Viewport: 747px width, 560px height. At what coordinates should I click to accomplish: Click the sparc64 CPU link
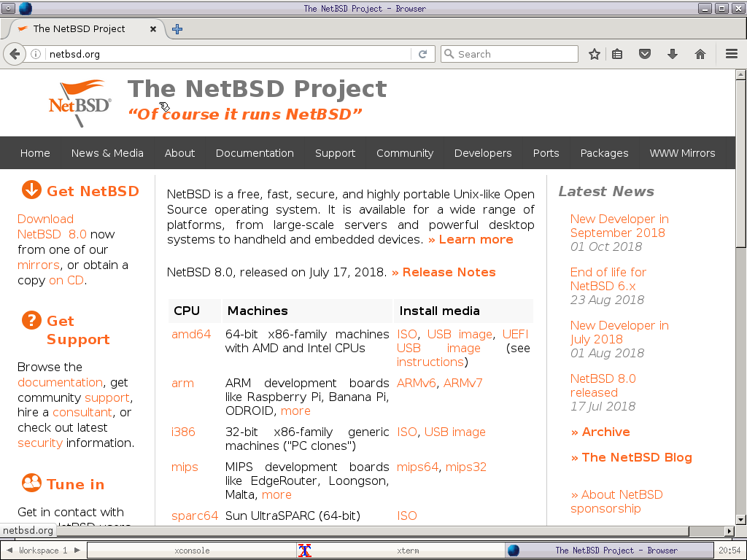(194, 516)
